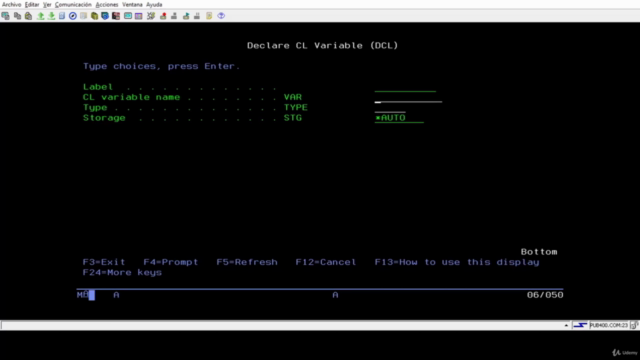Click the Paste clipboard toolbar icon

tap(29, 16)
